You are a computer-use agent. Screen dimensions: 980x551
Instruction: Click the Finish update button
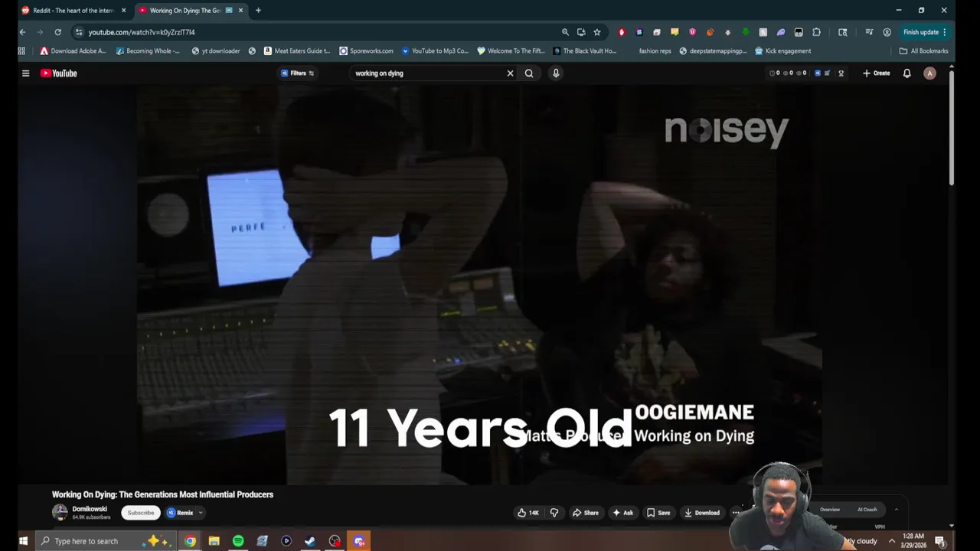tap(925, 32)
